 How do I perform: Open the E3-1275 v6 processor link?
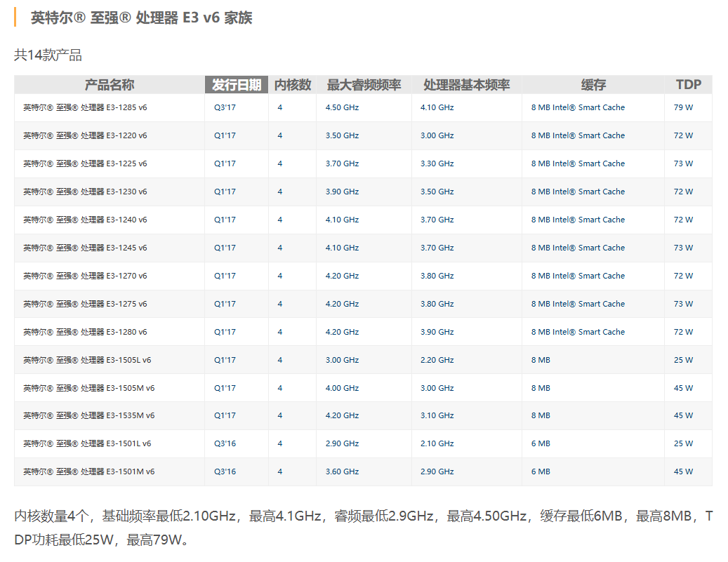(x=85, y=305)
